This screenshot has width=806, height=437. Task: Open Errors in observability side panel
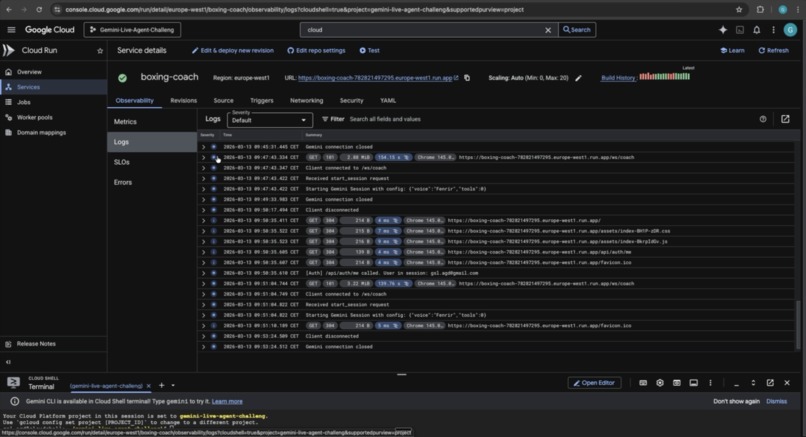(152, 182)
